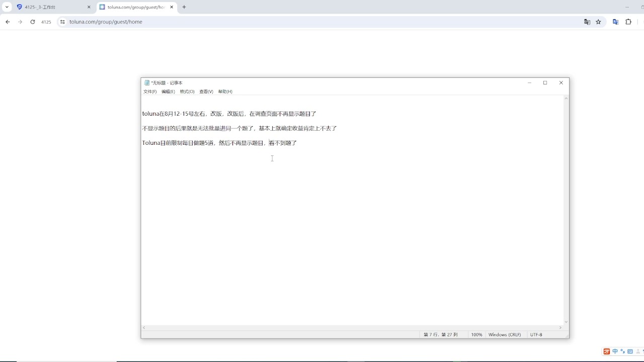Screen dimensions: 644x362
Task: Click the translate page icon in address bar
Action: tap(587, 22)
